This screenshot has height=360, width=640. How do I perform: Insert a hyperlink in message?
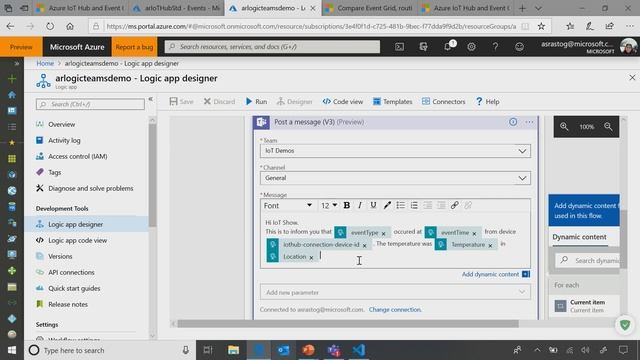point(454,205)
